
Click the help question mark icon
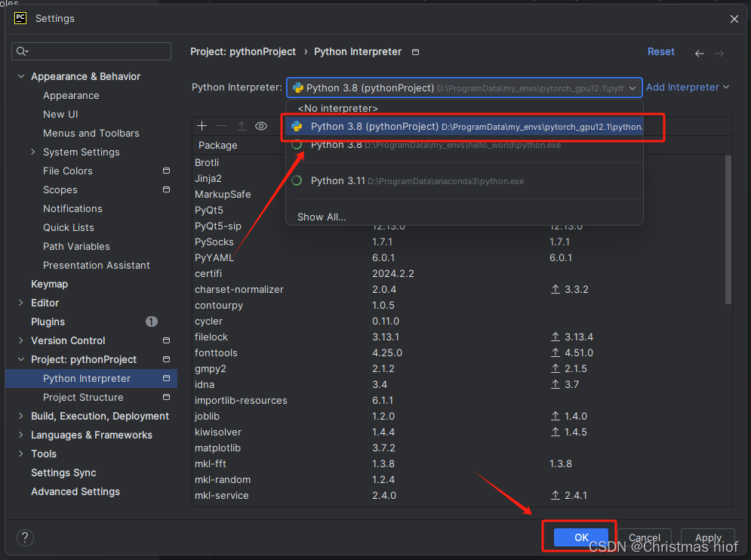[x=25, y=537]
